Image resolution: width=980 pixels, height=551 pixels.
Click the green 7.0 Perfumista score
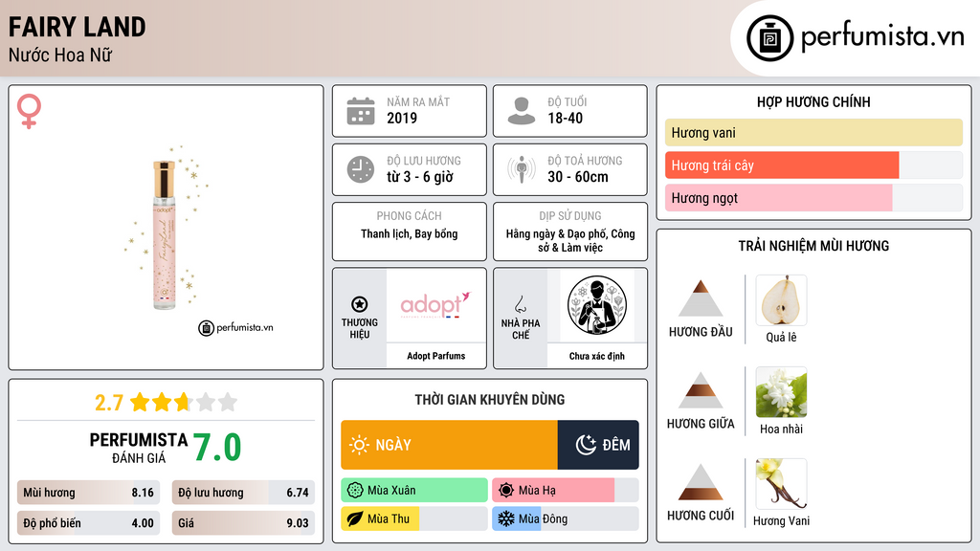coord(217,448)
